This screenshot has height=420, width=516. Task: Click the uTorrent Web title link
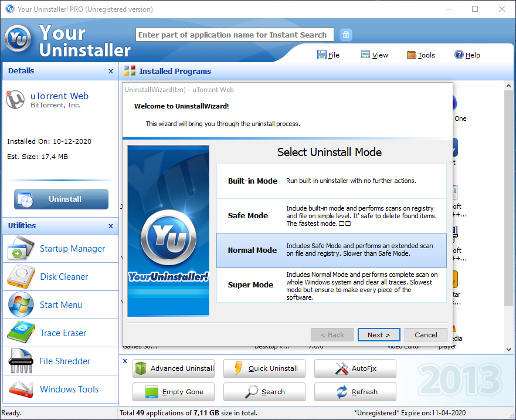point(59,96)
